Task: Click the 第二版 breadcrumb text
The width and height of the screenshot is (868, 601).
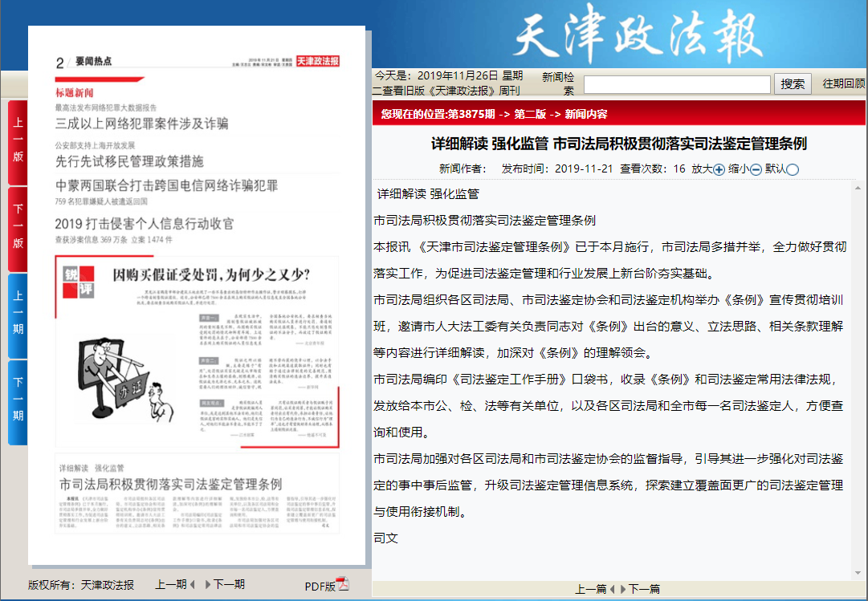Action: click(x=530, y=114)
